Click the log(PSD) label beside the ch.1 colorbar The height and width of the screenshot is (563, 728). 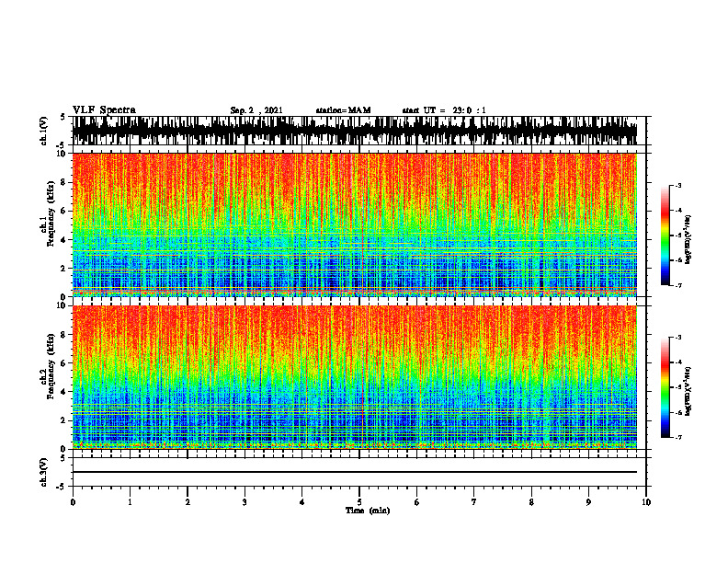pos(688,239)
